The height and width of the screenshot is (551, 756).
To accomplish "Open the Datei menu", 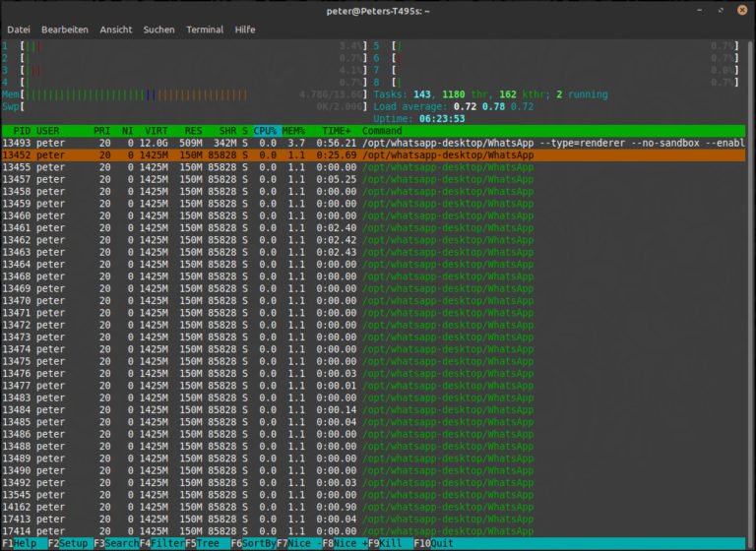I will (19, 30).
